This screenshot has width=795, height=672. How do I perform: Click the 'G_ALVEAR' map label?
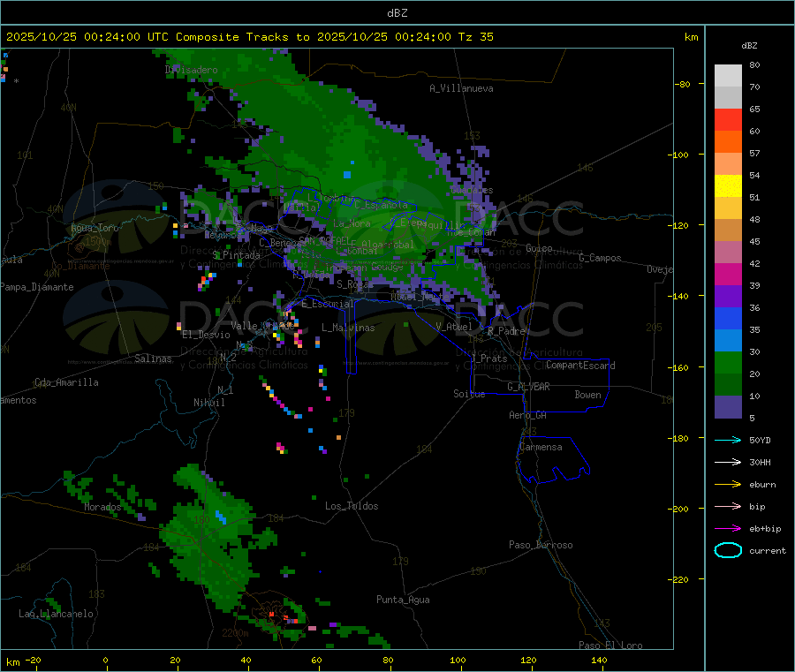point(528,387)
